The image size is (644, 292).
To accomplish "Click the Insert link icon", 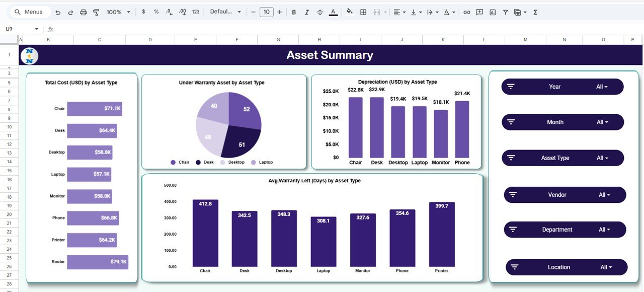I will (x=467, y=12).
